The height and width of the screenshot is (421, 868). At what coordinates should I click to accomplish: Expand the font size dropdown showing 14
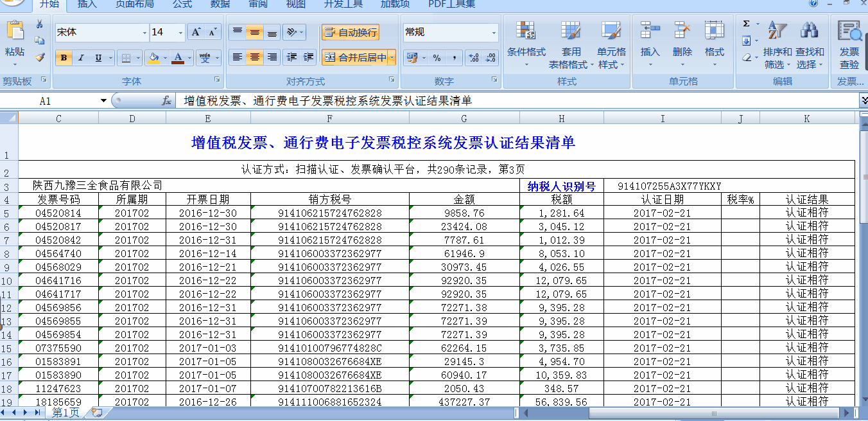tap(180, 32)
